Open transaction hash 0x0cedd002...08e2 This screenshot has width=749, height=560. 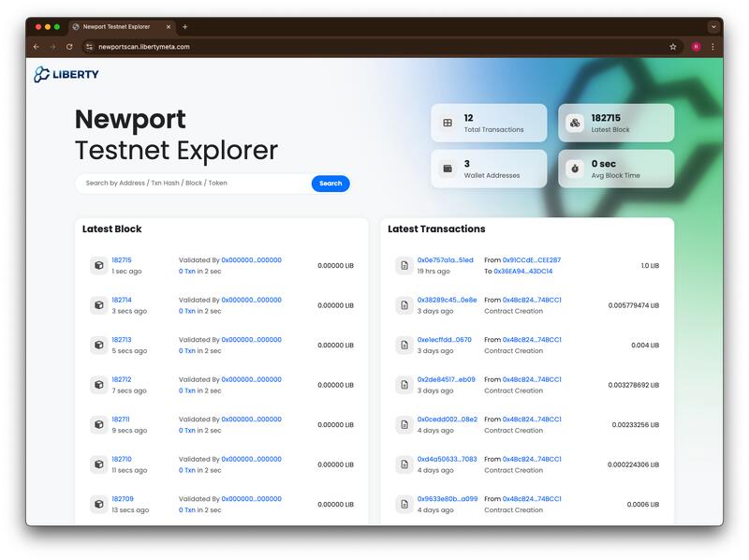448,419
